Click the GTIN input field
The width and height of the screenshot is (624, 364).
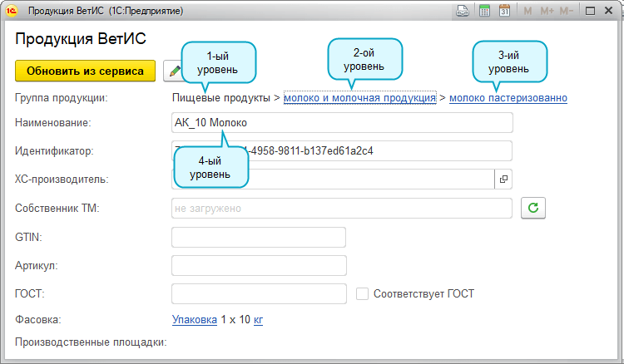coord(259,237)
